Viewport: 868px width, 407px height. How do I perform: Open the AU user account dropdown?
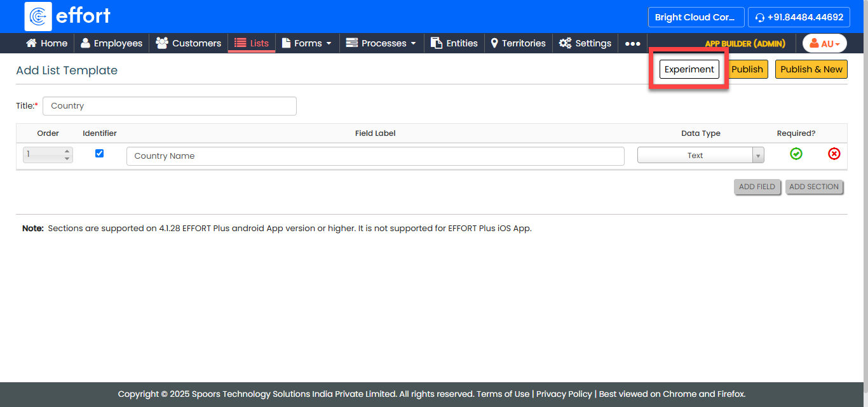click(x=824, y=43)
